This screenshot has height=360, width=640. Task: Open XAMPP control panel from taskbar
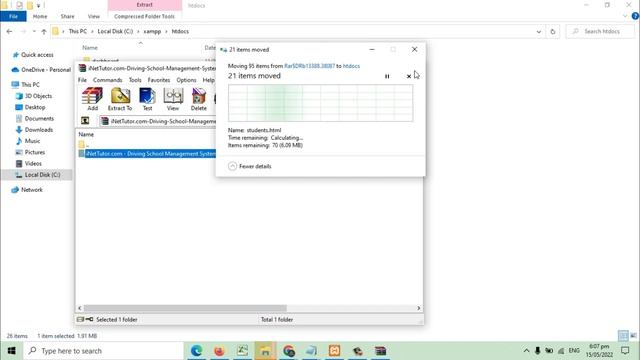point(334,351)
